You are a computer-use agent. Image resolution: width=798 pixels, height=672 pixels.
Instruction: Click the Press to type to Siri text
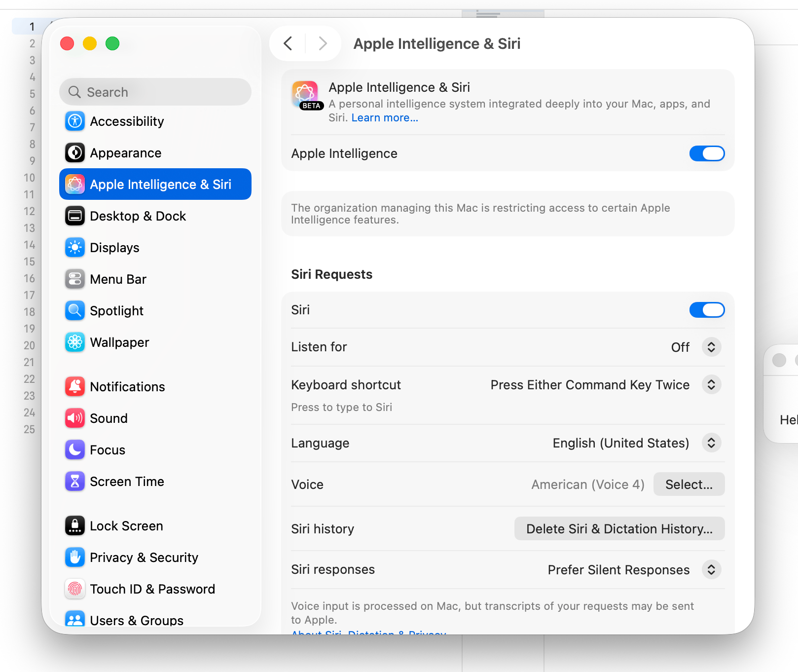pos(342,408)
